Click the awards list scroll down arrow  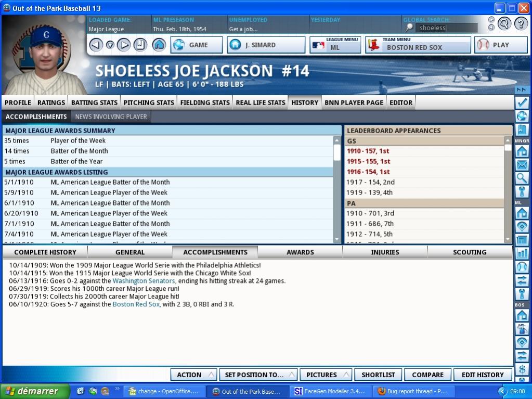click(337, 239)
